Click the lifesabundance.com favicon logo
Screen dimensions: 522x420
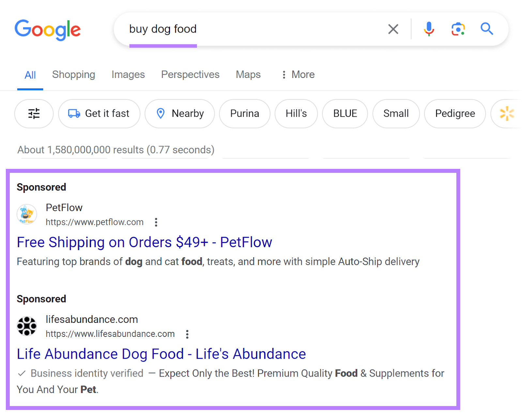(27, 326)
